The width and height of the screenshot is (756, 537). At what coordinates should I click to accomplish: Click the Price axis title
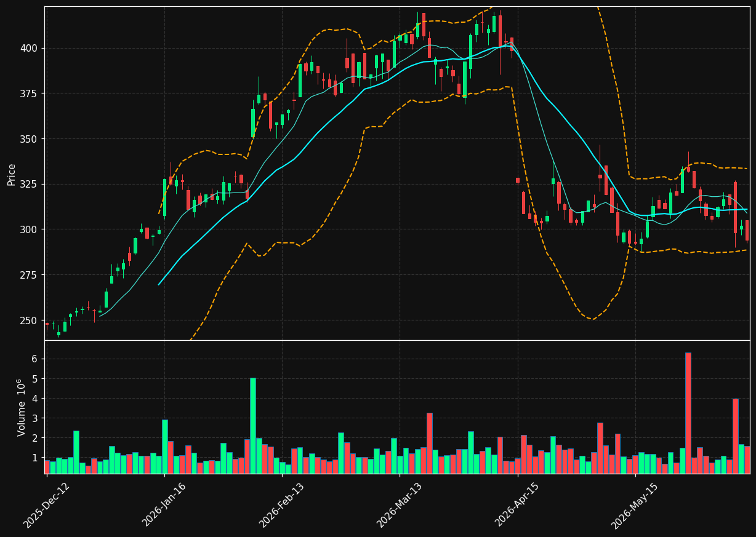(12, 173)
